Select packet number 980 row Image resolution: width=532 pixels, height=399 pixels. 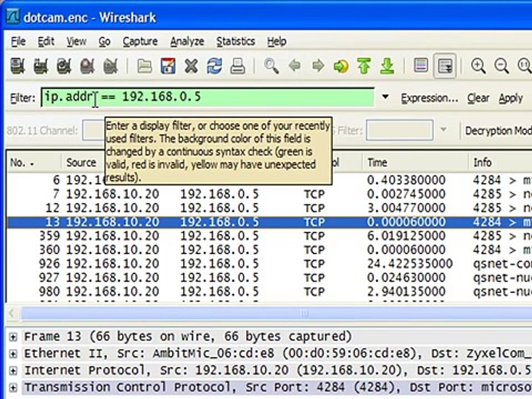point(269,291)
